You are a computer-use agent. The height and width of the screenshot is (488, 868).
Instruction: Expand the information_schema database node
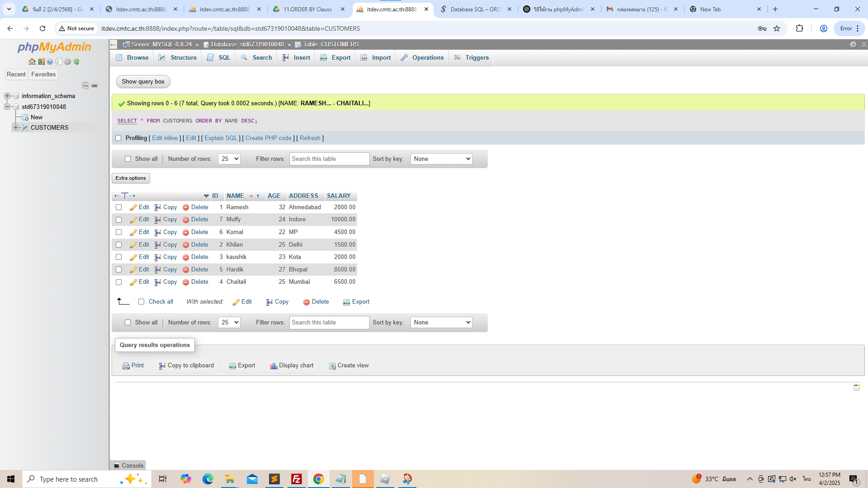(7, 96)
